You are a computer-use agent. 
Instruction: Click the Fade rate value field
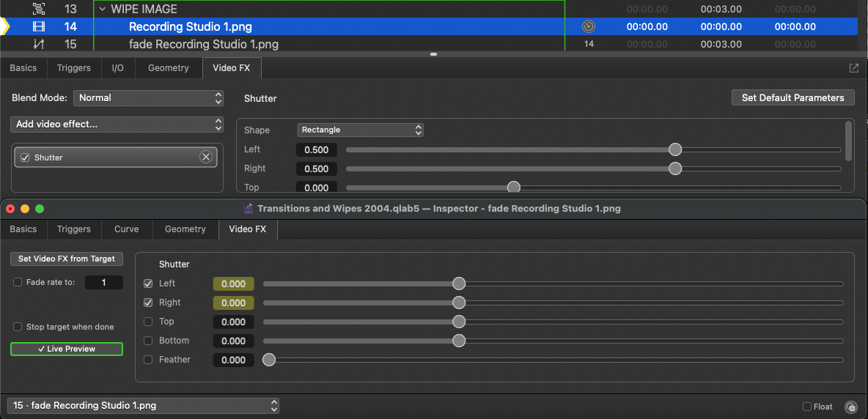103,283
